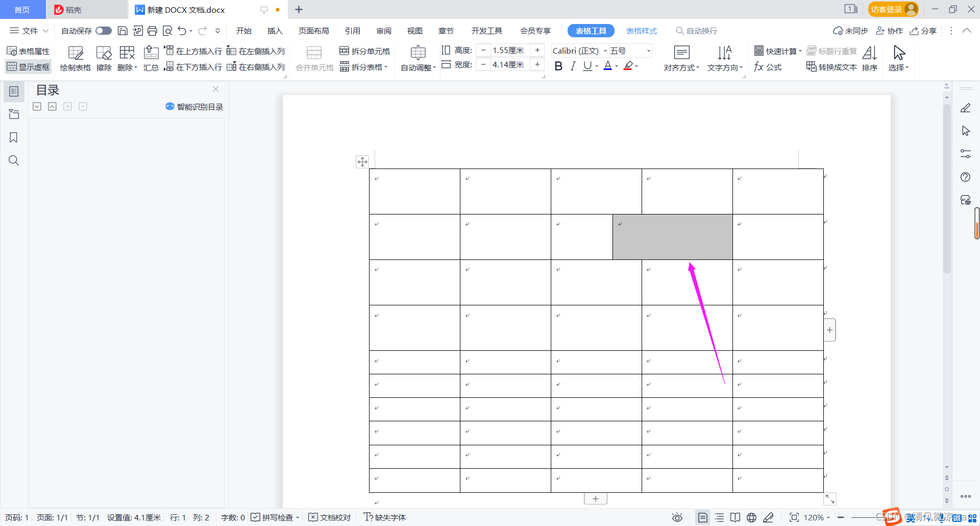Select page view mode icon in status bar
980x526 pixels.
(703, 517)
